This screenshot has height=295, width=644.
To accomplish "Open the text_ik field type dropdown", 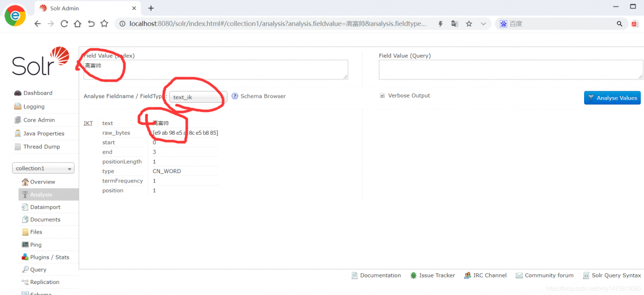I will [x=198, y=97].
